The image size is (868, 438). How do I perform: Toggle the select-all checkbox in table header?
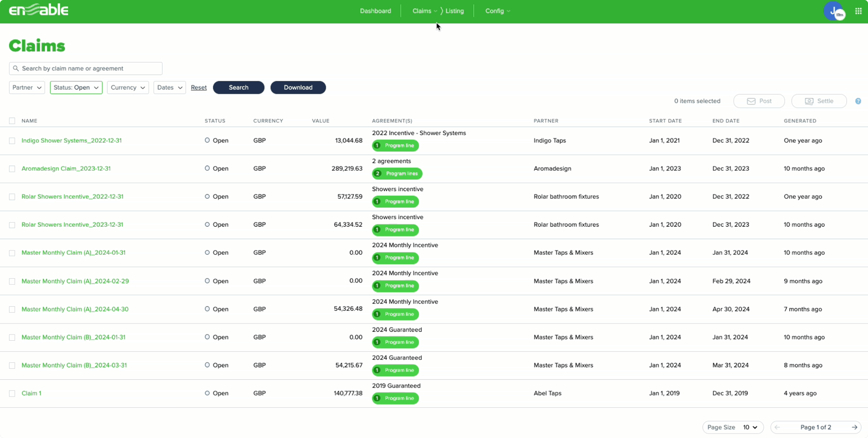(12, 121)
